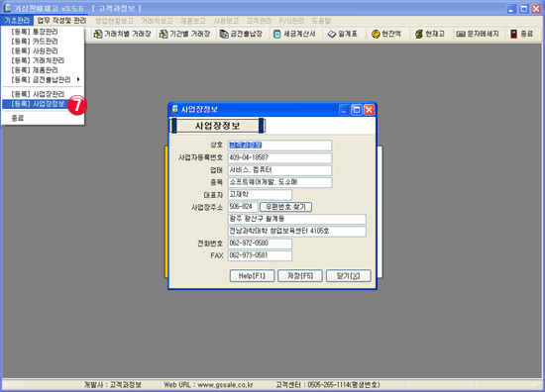Image resolution: width=545 pixels, height=392 pixels.
Task: Maximize the main application window
Action: click(524, 9)
